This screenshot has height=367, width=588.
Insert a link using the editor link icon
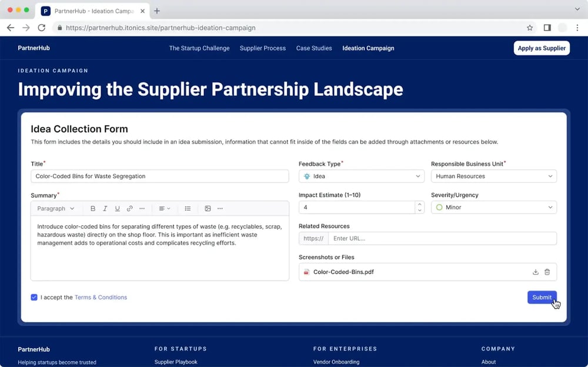(130, 209)
